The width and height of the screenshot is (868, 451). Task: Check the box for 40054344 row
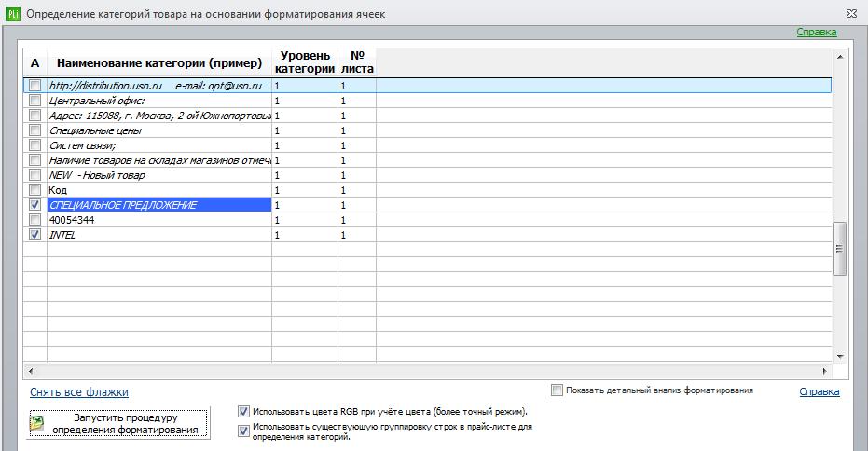point(34,220)
